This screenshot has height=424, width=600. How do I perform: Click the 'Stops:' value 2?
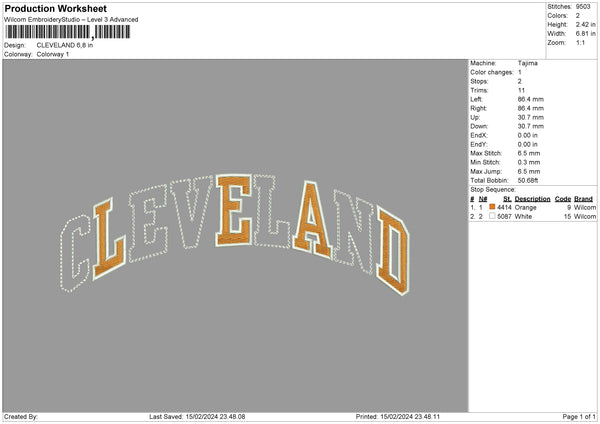pos(520,81)
